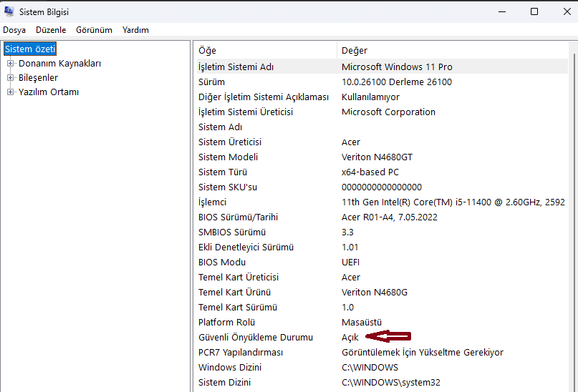Screen dimensions: 578x392
Task: Select the PCR7 Yapılandırması row label
Action: pyautogui.click(x=241, y=353)
